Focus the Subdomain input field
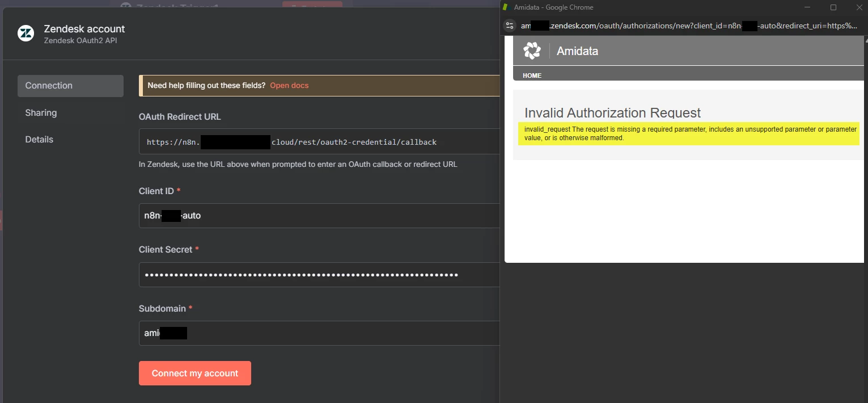Image resolution: width=868 pixels, height=403 pixels. 319,333
